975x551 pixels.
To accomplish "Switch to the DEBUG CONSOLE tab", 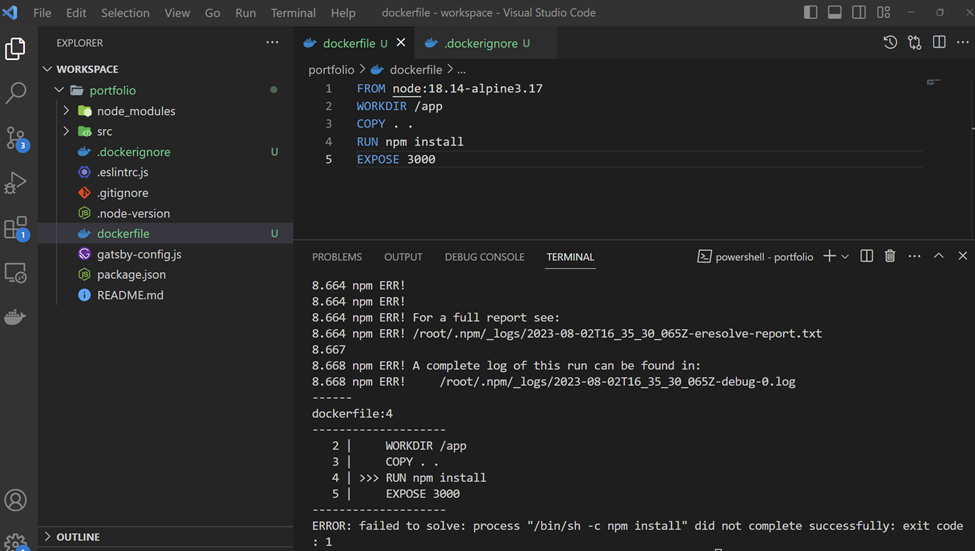I will (484, 257).
